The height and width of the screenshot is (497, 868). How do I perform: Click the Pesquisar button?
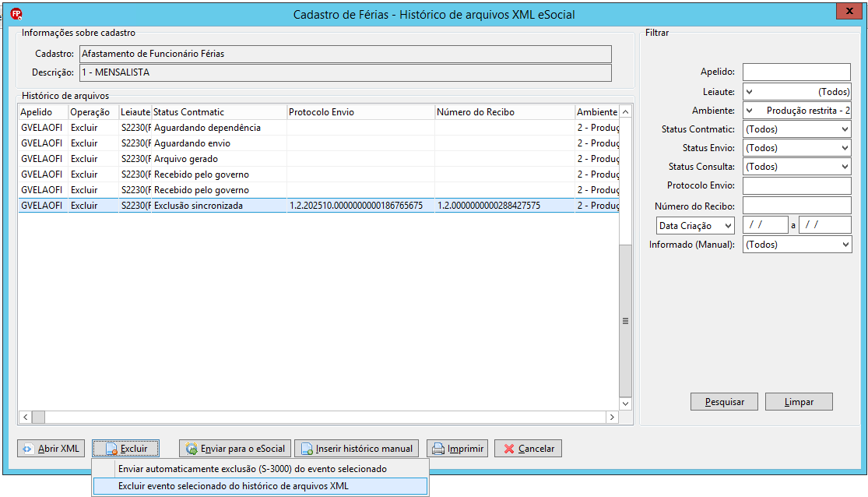point(724,402)
